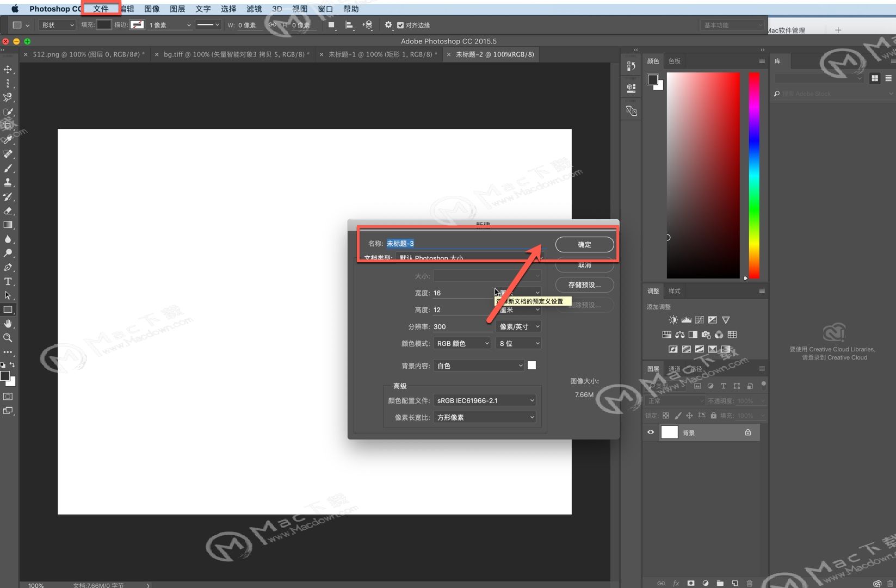Open the sRGB color profile dropdown
The height and width of the screenshot is (588, 896).
click(484, 400)
